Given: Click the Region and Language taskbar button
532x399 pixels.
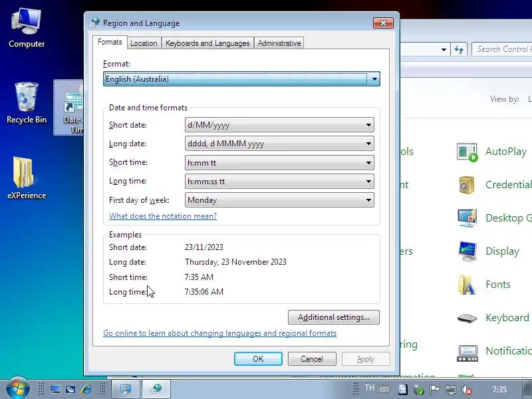Looking at the screenshot, I should [x=156, y=389].
